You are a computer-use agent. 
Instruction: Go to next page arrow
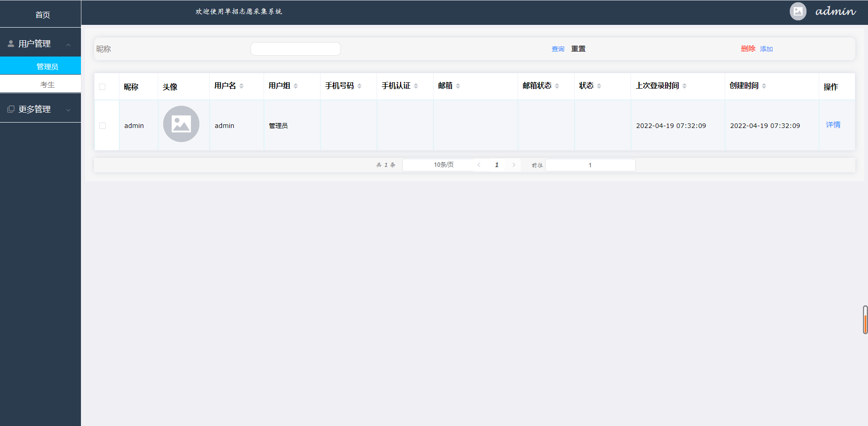point(514,165)
